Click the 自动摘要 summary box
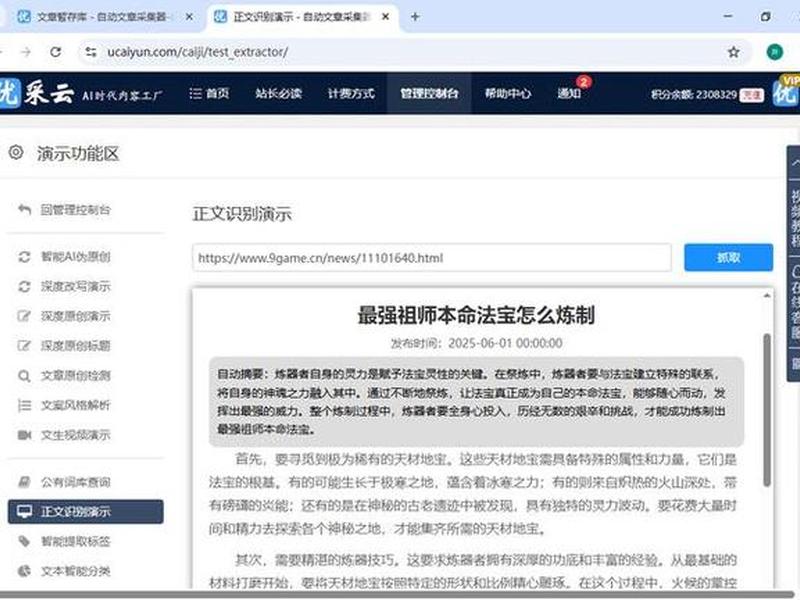800x600 pixels. [476, 402]
